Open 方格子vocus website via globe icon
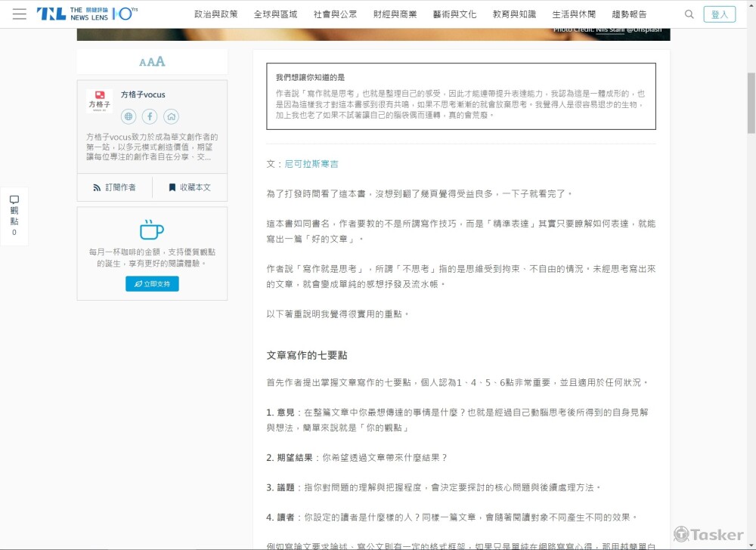Viewport: 756px width, 550px height. pos(129,116)
